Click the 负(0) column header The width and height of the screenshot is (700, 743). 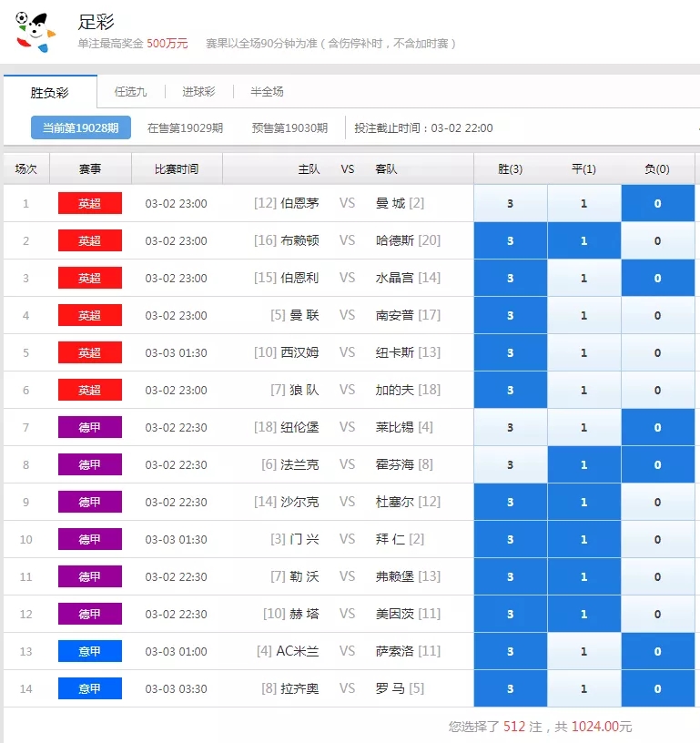pyautogui.click(x=657, y=169)
